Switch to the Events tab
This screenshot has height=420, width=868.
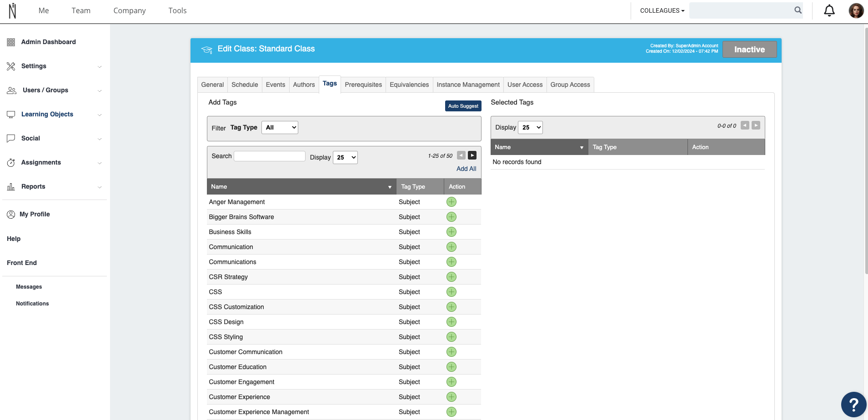[x=276, y=85]
